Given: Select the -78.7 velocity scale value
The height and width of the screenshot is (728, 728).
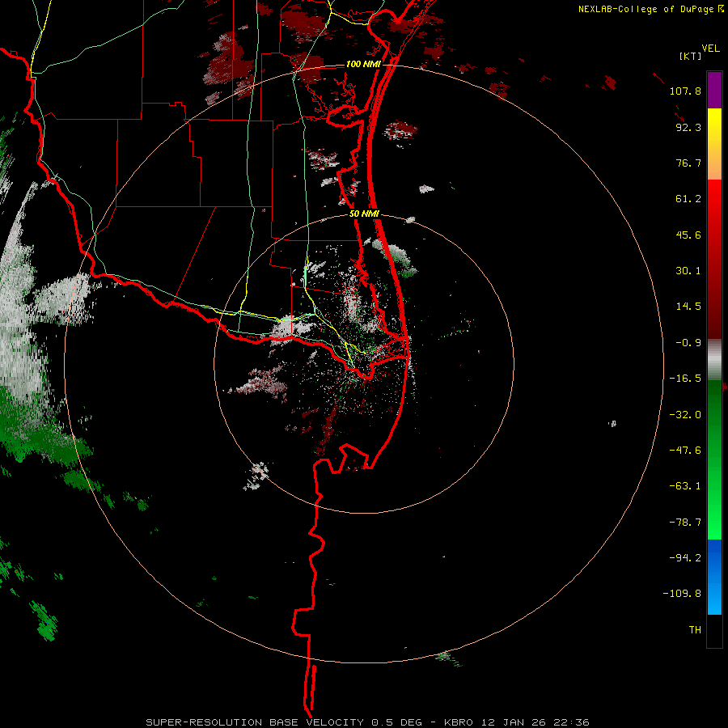Looking at the screenshot, I should pyautogui.click(x=685, y=523).
